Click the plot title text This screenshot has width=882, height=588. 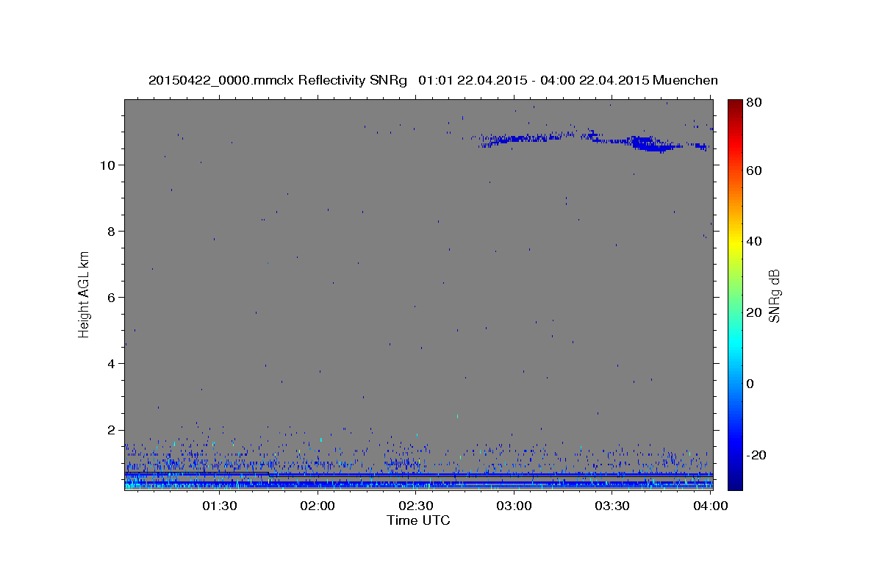coord(433,80)
